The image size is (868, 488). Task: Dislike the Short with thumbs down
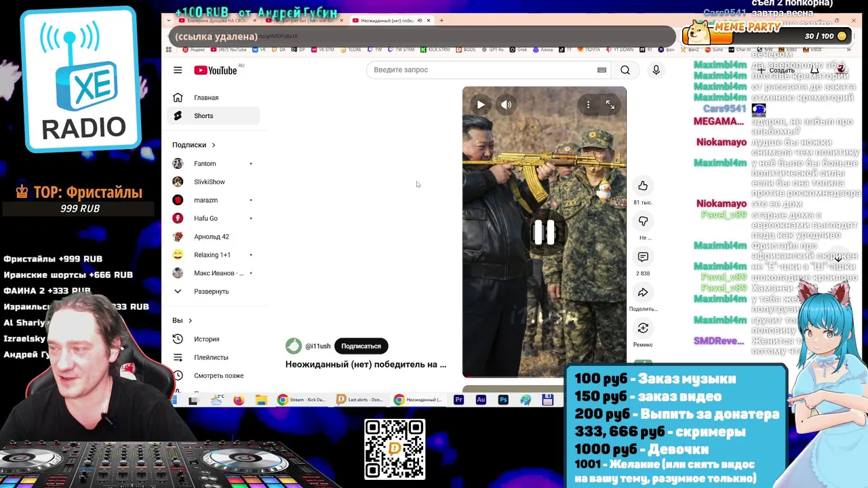pos(643,221)
